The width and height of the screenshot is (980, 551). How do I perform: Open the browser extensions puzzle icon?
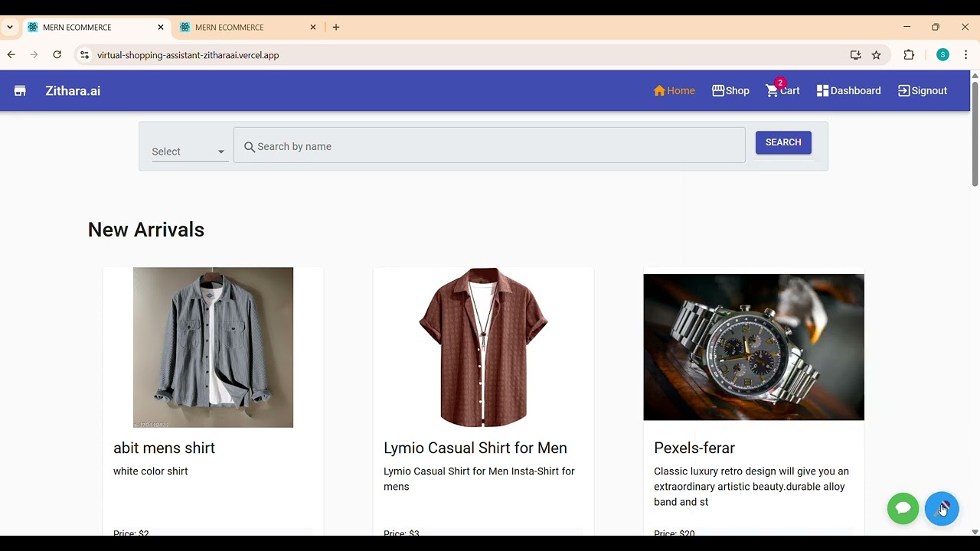pyautogui.click(x=909, y=55)
